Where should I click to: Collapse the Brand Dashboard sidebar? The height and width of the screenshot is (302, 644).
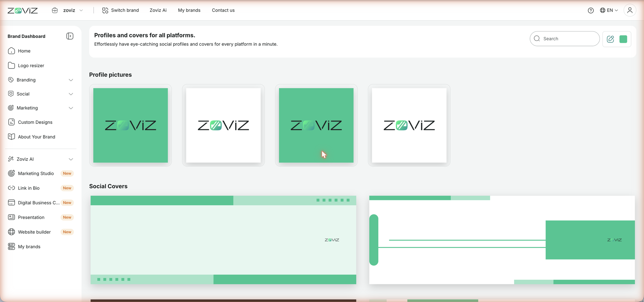70,36
